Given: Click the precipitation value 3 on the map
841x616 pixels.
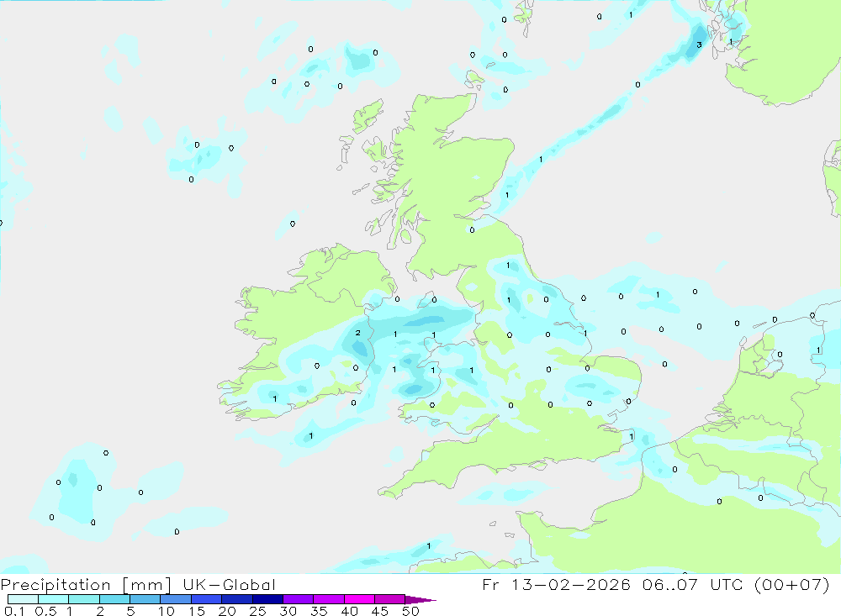Looking at the screenshot, I should [x=699, y=45].
